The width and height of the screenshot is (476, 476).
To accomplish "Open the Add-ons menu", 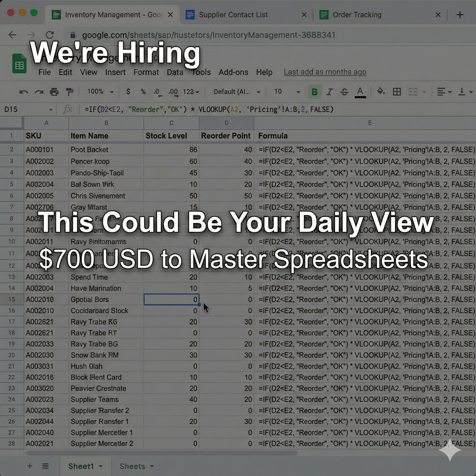I will (233, 72).
